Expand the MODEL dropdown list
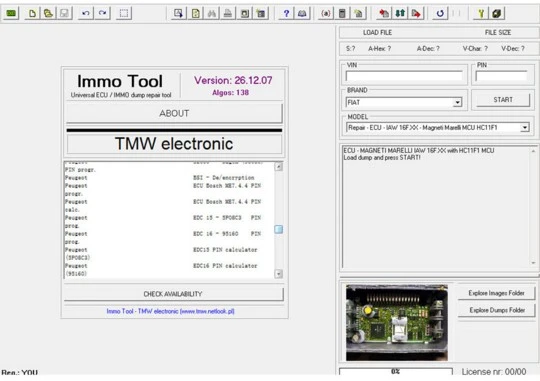The width and height of the screenshot is (540, 381). tap(525, 127)
